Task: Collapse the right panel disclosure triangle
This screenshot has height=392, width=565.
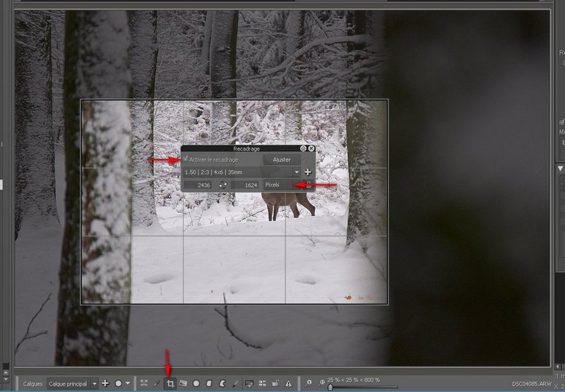Action: (x=560, y=168)
